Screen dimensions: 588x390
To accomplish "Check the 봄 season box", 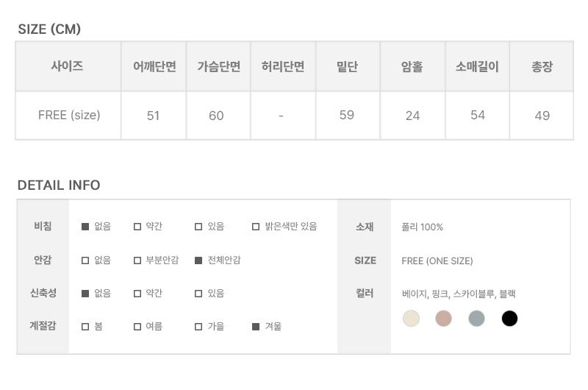I will coord(85,326).
